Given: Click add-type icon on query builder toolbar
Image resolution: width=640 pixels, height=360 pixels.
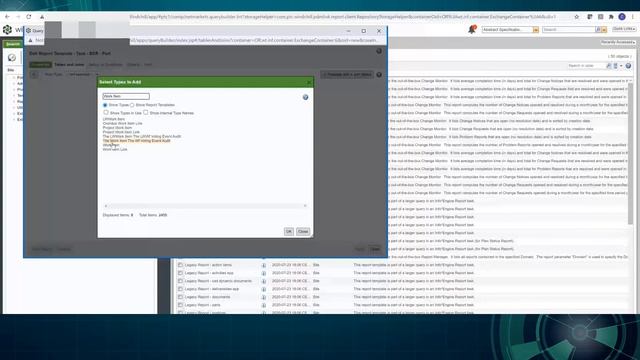Looking at the screenshot, I should [34, 75].
